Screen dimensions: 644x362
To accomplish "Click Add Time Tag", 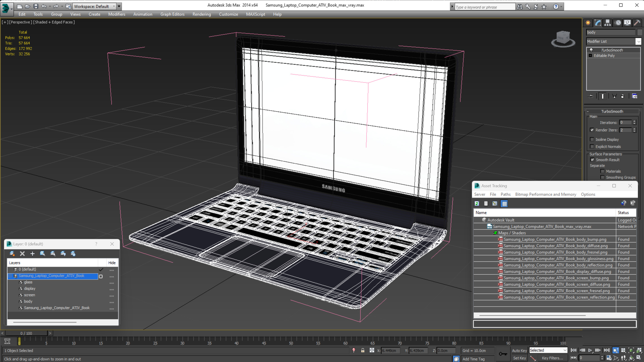I will point(473,359).
